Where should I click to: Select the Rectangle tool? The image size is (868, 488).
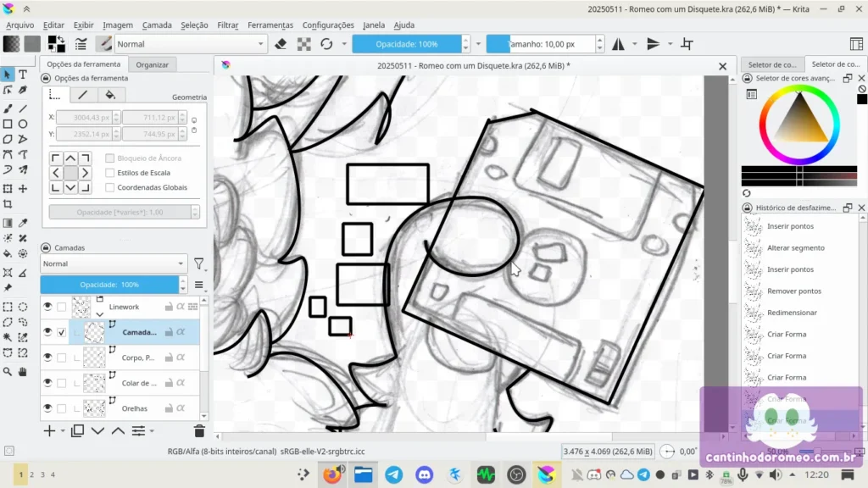8,124
